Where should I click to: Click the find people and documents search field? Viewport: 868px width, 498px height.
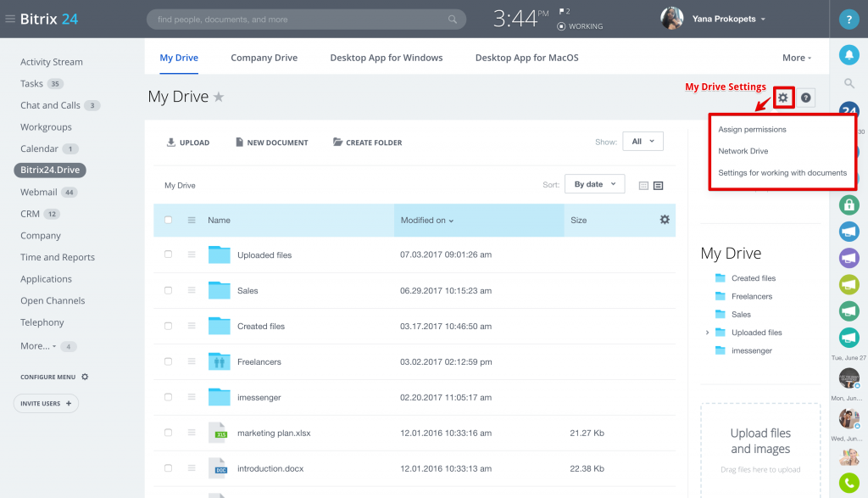click(x=306, y=20)
